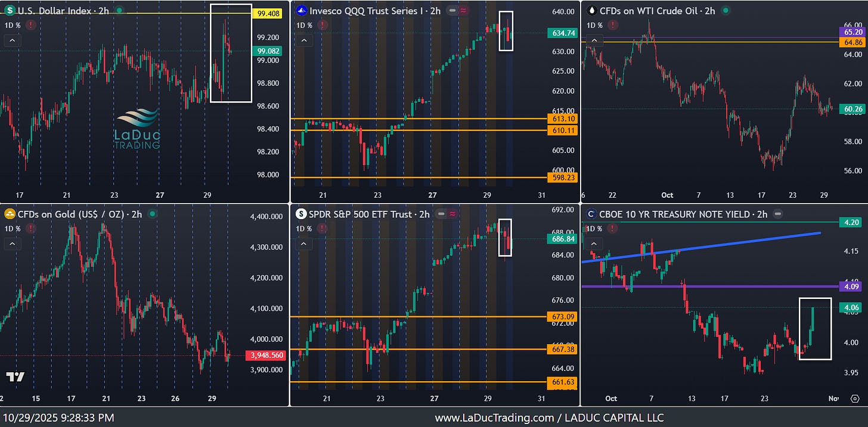
Task: Click red error icon on QQQ 1D %
Action: pos(322,25)
